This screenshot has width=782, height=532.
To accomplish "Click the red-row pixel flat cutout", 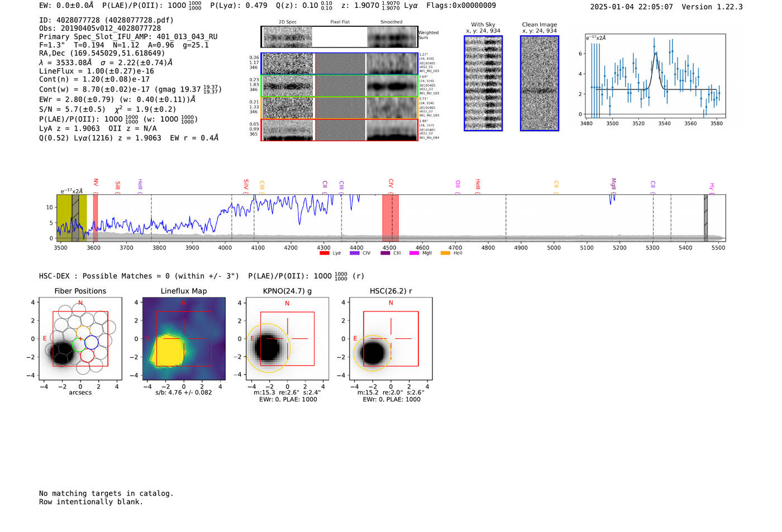I will (340, 130).
